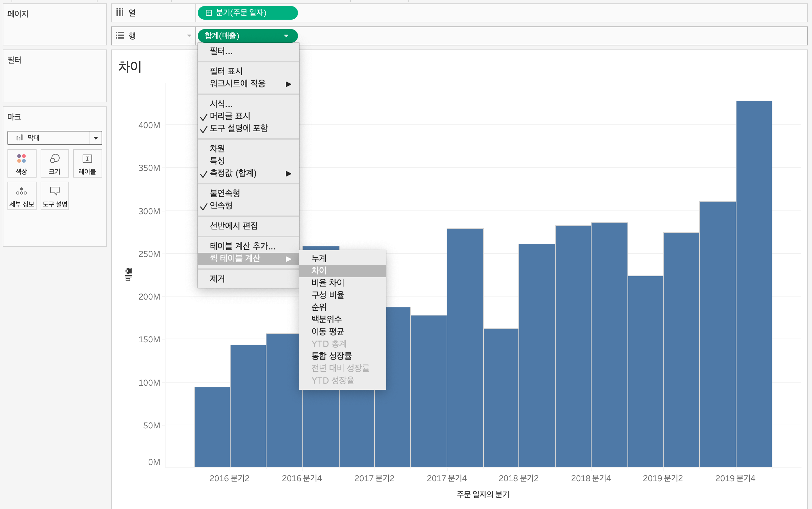
Task: Click the 행 (Rows) shelf icon
Action: [120, 36]
